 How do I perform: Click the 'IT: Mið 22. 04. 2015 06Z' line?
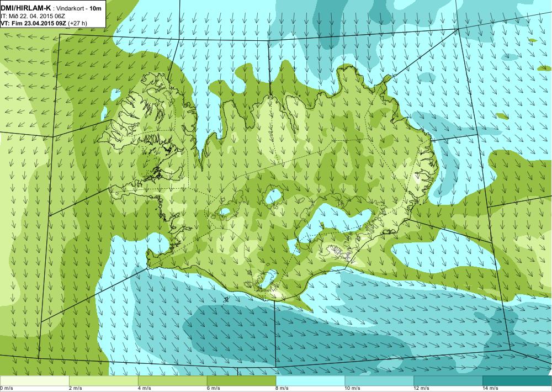(33, 16)
